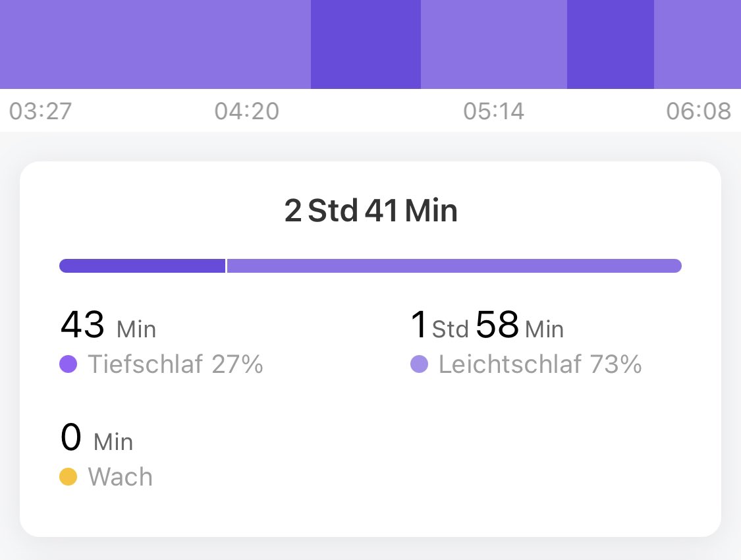Tap the total duration 2 Std 41 Min
741x560 pixels.
[371, 211]
